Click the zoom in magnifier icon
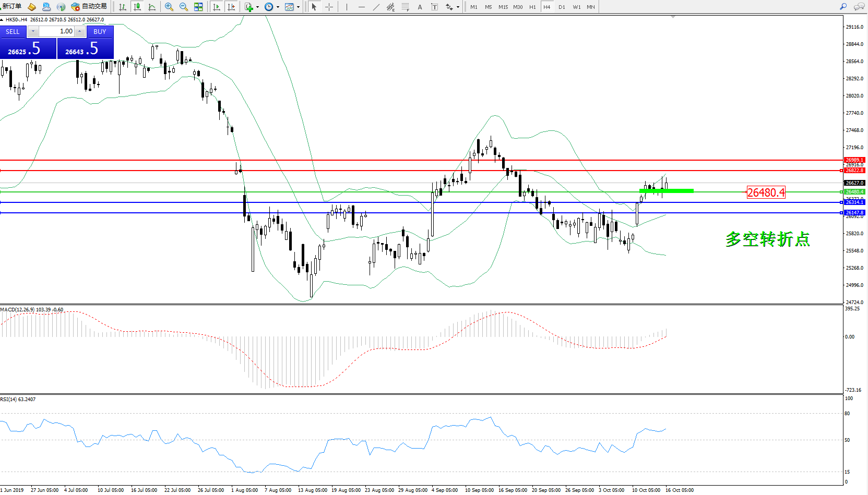This screenshot has height=495, width=868. pos(169,7)
